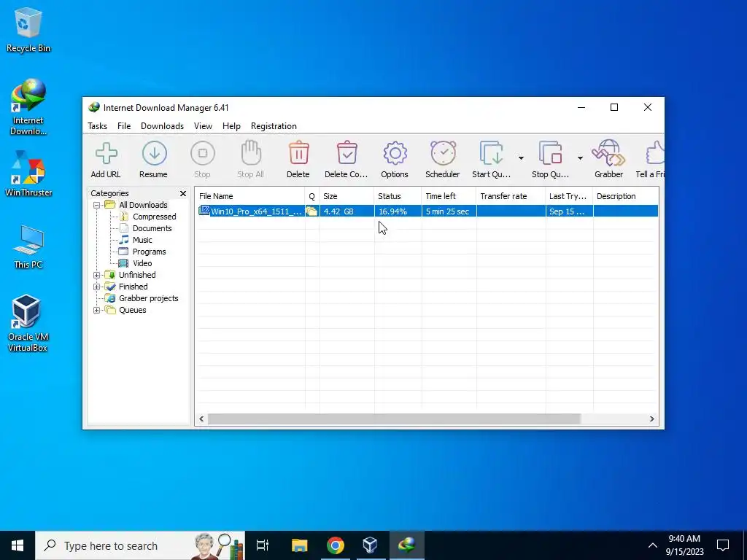Select Oracle VM VirtualBox desktop icon
The height and width of the screenshot is (560, 747).
pyautogui.click(x=28, y=323)
